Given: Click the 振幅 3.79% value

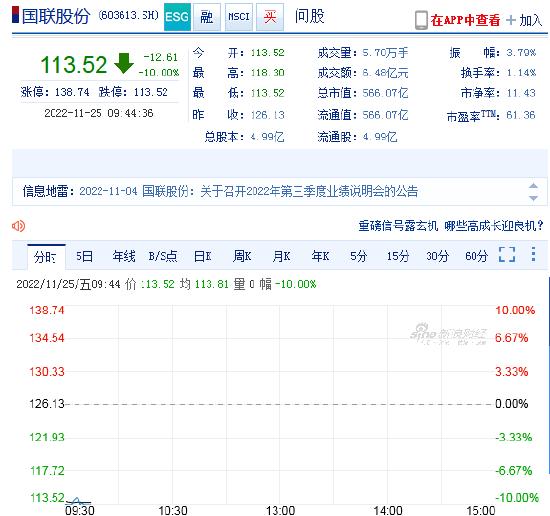Looking at the screenshot, I should [x=521, y=53].
